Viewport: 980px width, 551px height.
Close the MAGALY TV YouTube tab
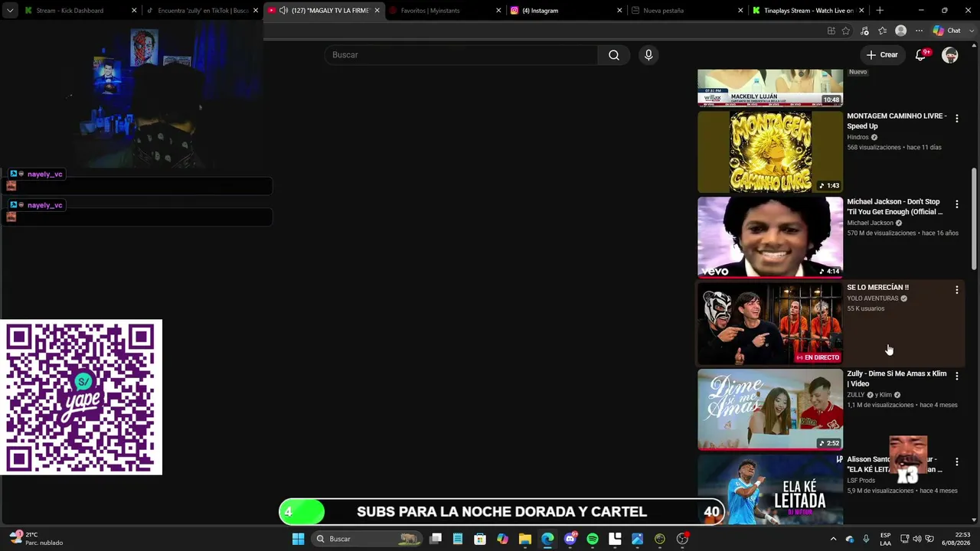(x=377, y=11)
